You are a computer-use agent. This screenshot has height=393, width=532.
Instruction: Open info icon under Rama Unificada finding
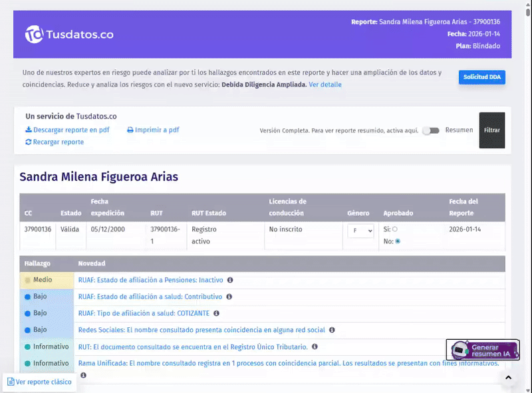click(84, 375)
